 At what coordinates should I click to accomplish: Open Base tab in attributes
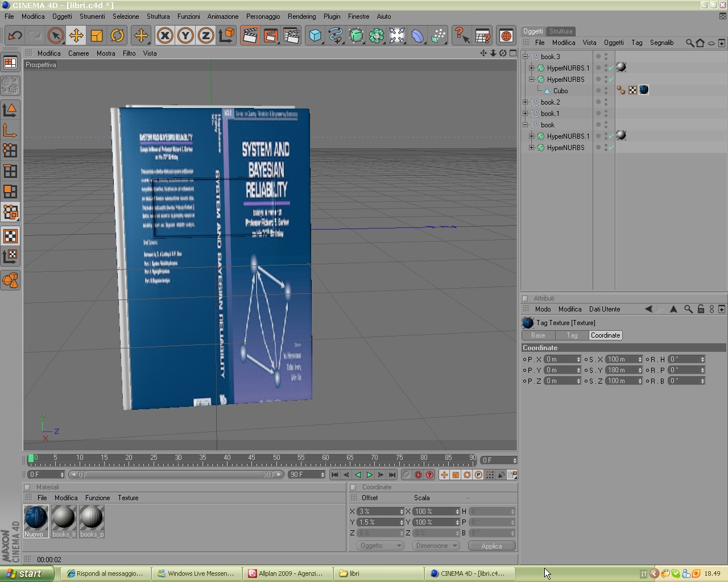point(538,335)
